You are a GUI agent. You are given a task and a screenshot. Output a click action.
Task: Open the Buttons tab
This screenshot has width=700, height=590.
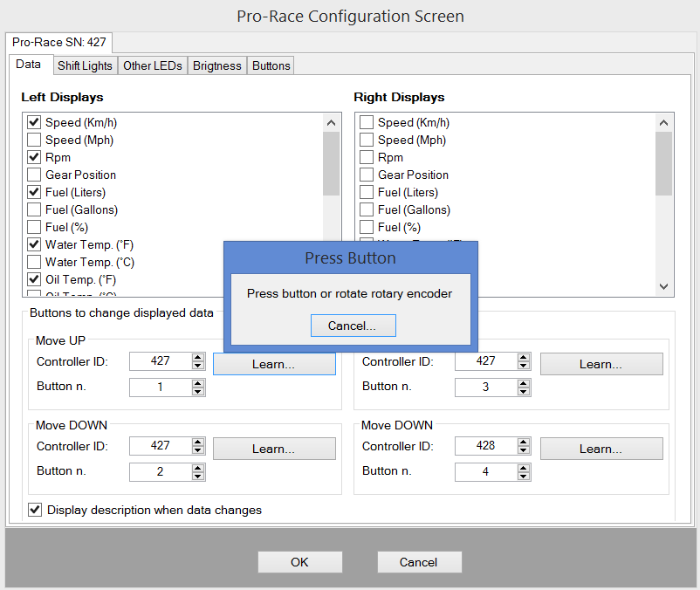[x=271, y=65]
